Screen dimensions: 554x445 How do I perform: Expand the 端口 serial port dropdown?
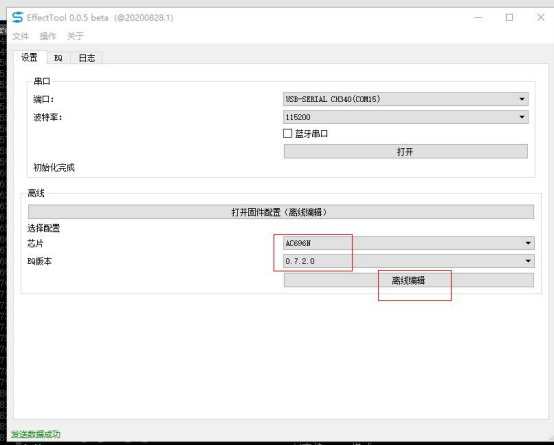[406, 99]
